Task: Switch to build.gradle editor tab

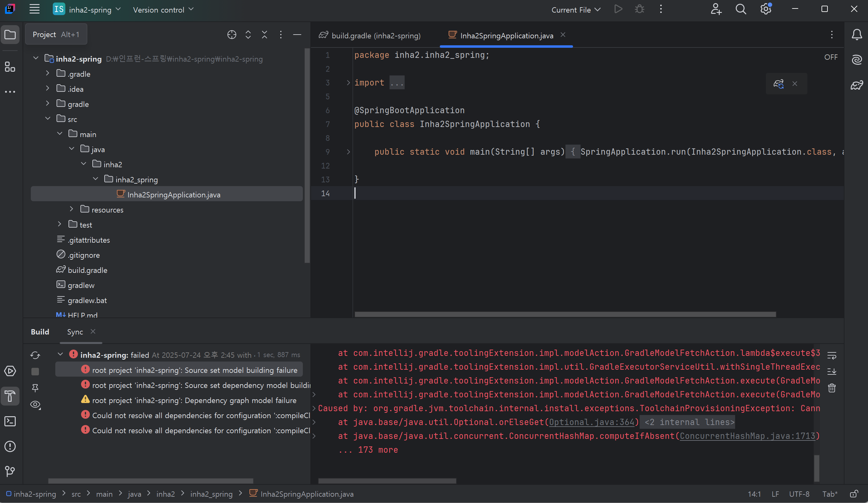Action: (370, 36)
